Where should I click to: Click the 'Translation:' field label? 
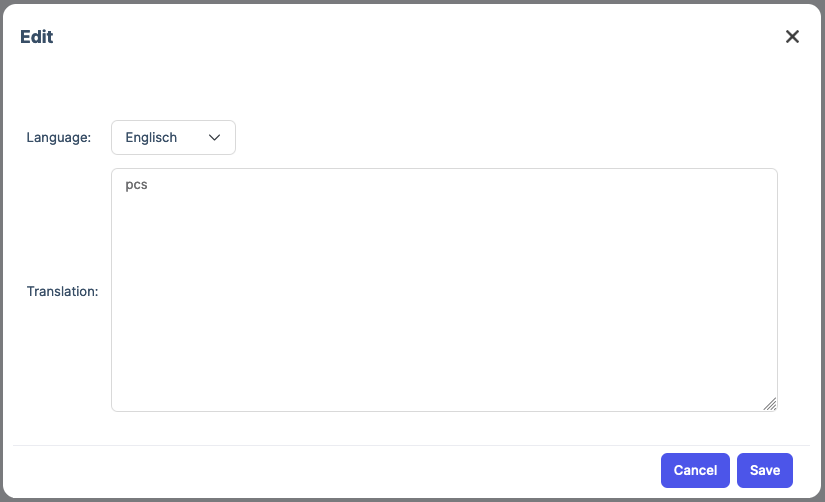pyautogui.click(x=62, y=292)
